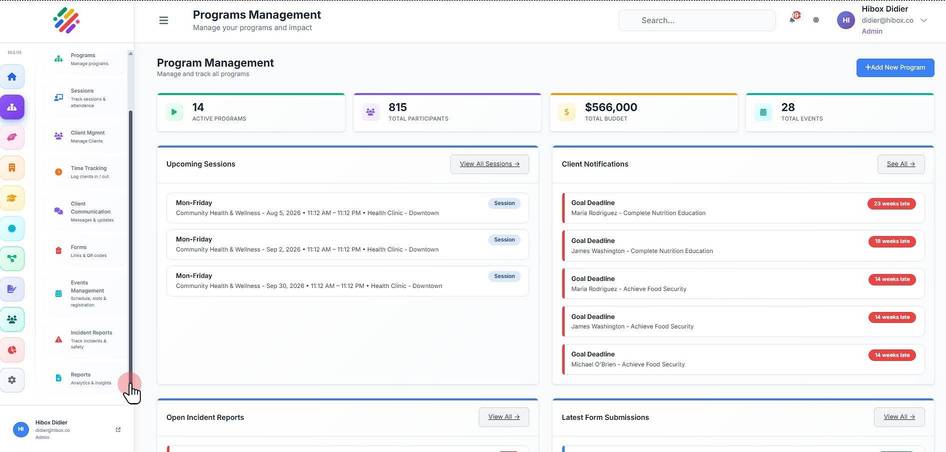Click the pink module icon in the sidebar rail
The width and height of the screenshot is (946, 452).
click(12, 138)
